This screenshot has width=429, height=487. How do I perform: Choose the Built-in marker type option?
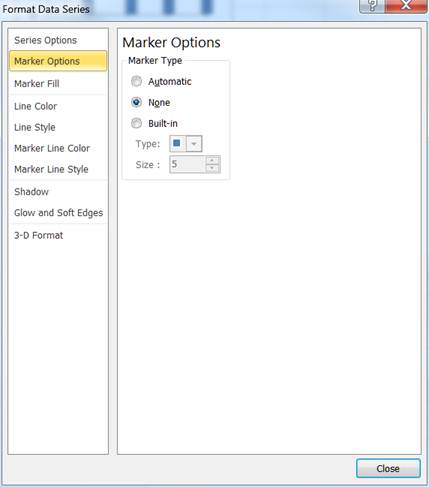pos(136,123)
